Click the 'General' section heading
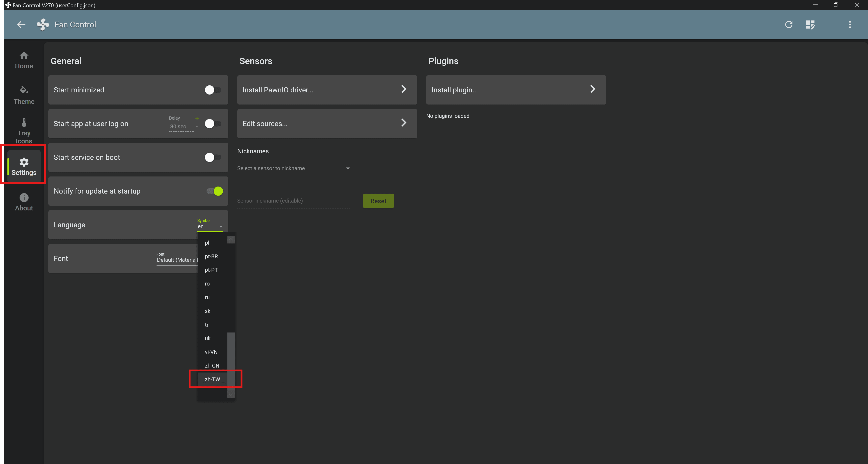The height and width of the screenshot is (464, 868). pos(66,61)
